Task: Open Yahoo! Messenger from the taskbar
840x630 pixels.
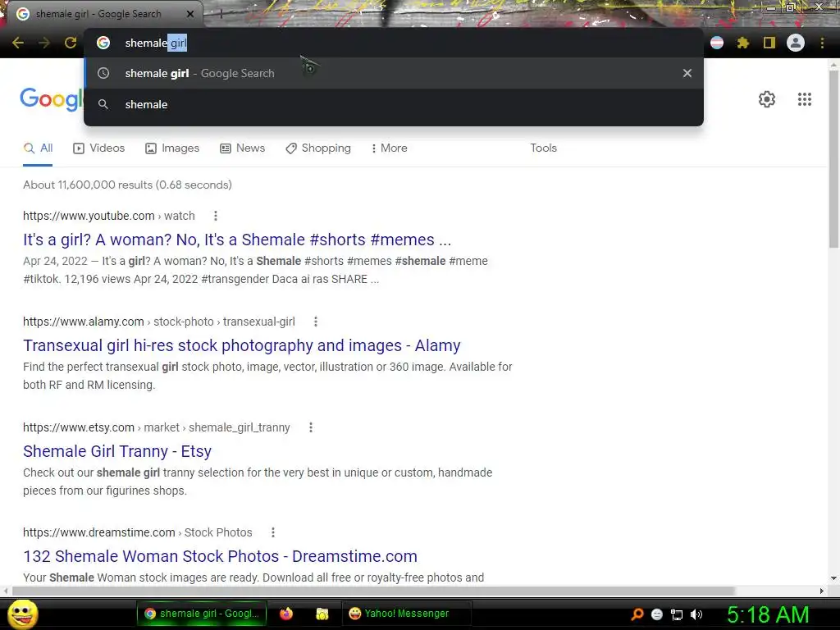Action: coord(407,614)
